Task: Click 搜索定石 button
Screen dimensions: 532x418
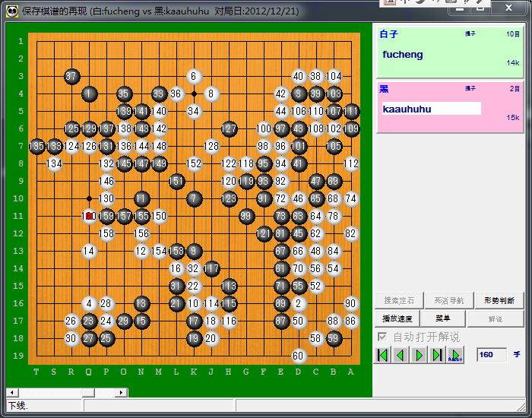Action: coord(399,300)
